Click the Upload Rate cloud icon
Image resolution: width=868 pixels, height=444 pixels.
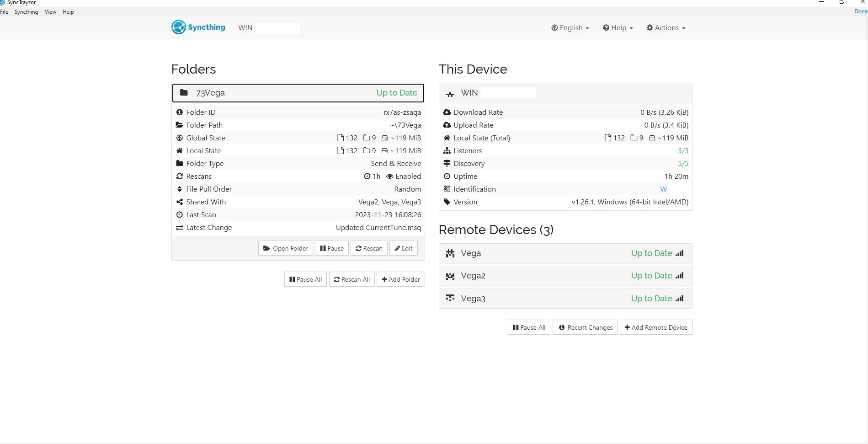pyautogui.click(x=447, y=125)
